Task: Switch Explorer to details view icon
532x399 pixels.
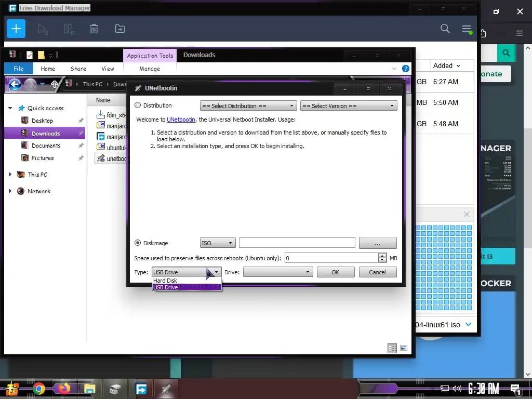Action: (x=392, y=348)
